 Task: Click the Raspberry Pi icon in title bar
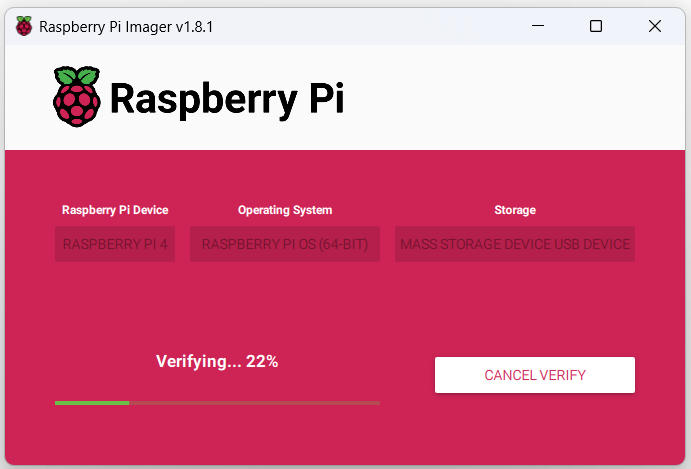pos(24,26)
